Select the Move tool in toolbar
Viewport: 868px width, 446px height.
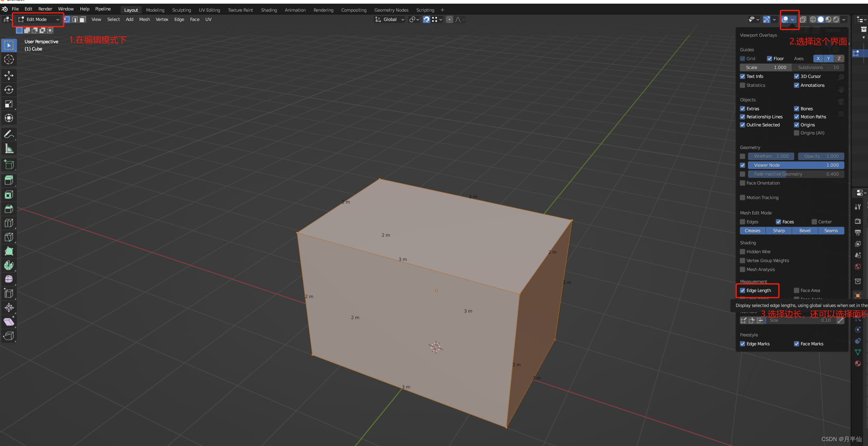(x=9, y=75)
